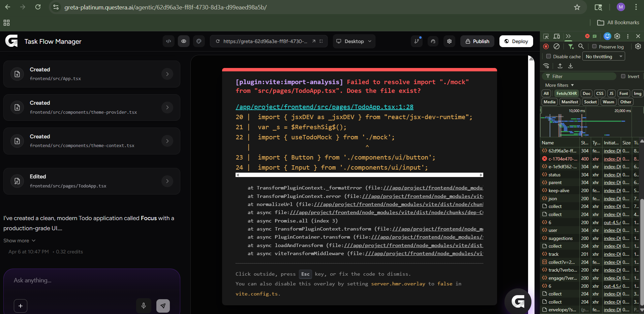Click the send message paper-plane icon
Screen dimensions: 644x314
point(163,306)
